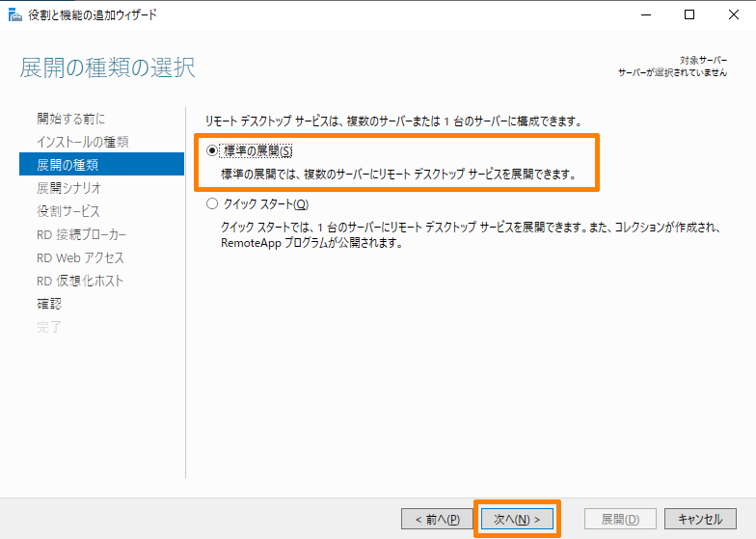756x539 pixels.
Task: Open the 役割サービス step
Action: click(x=68, y=211)
